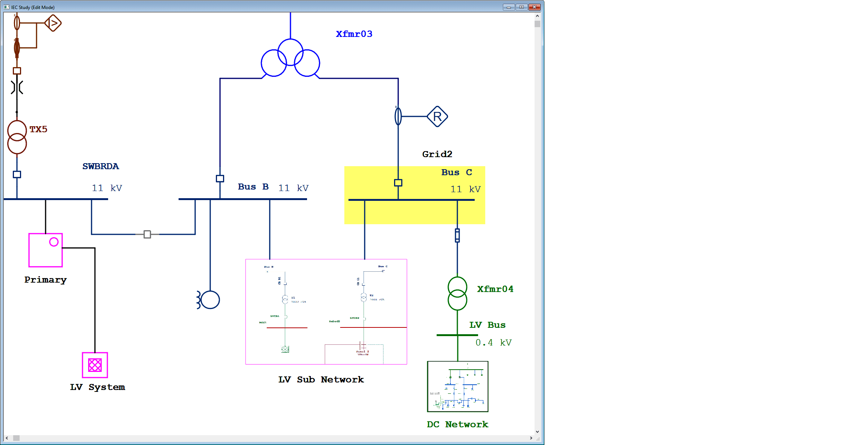Image resolution: width=868 pixels, height=445 pixels.
Task: Open the window system menu icon
Action: 6,7
